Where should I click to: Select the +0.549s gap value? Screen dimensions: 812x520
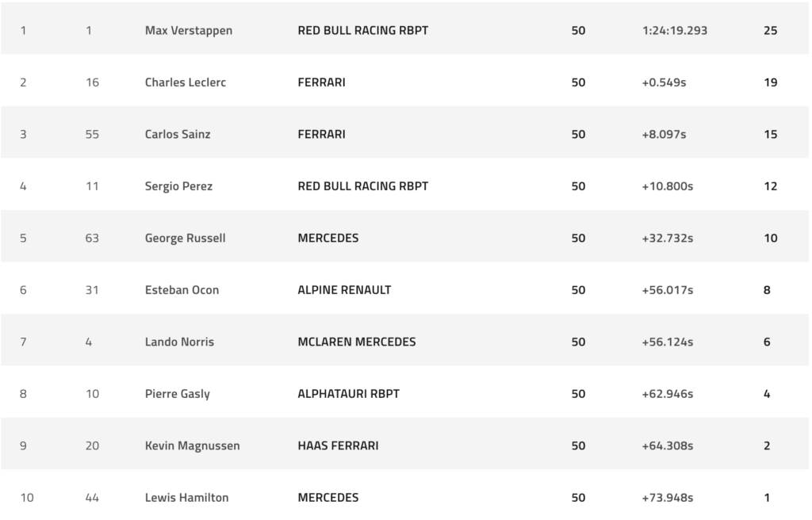coord(664,82)
